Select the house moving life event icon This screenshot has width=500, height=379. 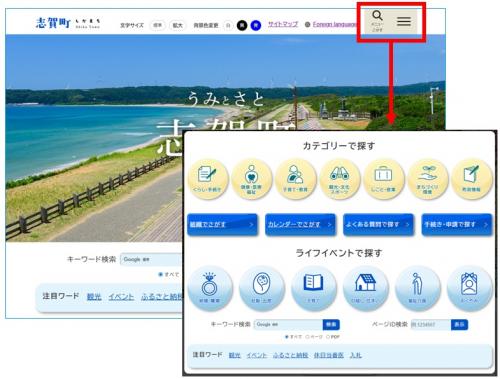point(365,289)
